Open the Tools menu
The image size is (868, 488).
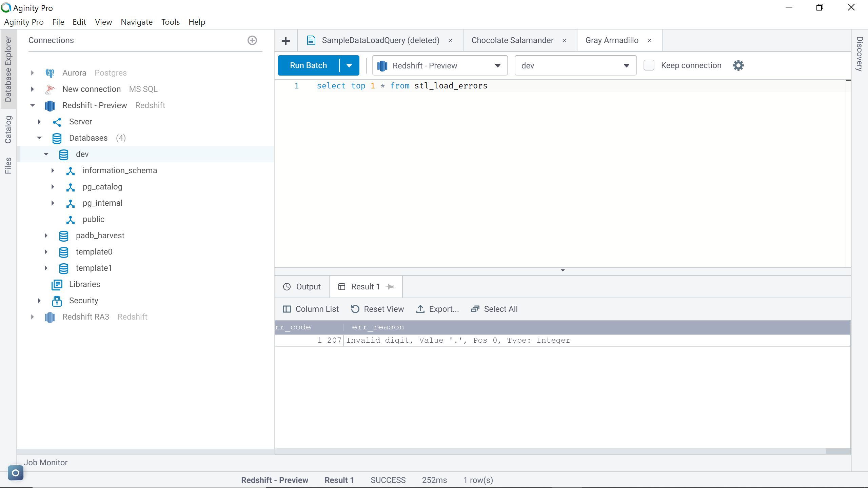(170, 22)
